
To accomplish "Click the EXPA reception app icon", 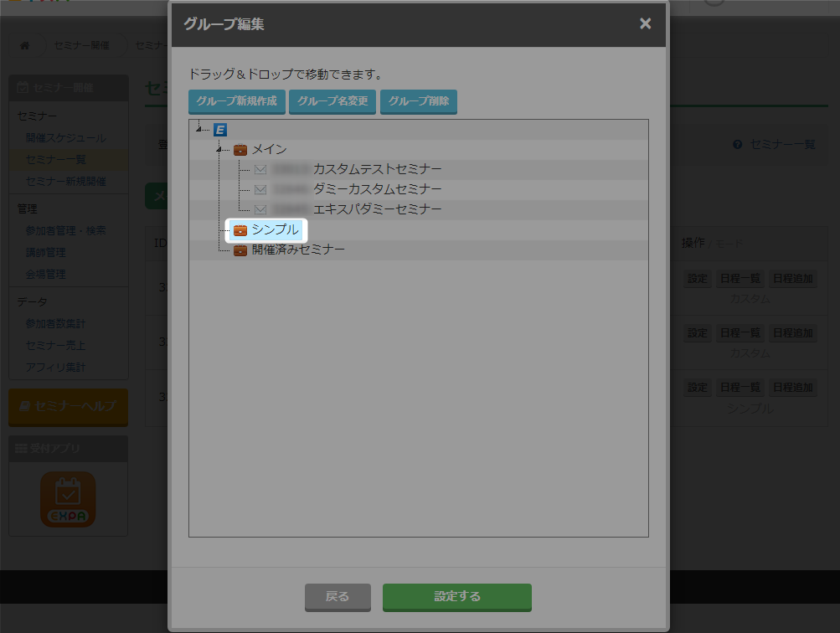I will pos(68,499).
